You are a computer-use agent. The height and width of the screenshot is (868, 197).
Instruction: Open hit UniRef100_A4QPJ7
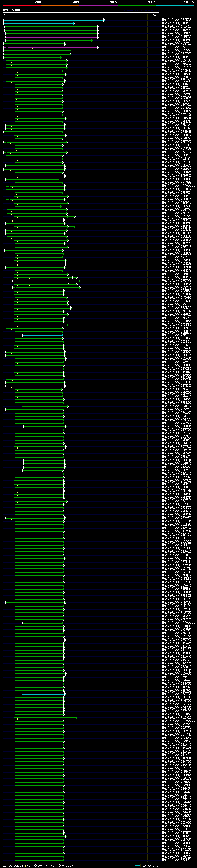(x=177, y=57)
